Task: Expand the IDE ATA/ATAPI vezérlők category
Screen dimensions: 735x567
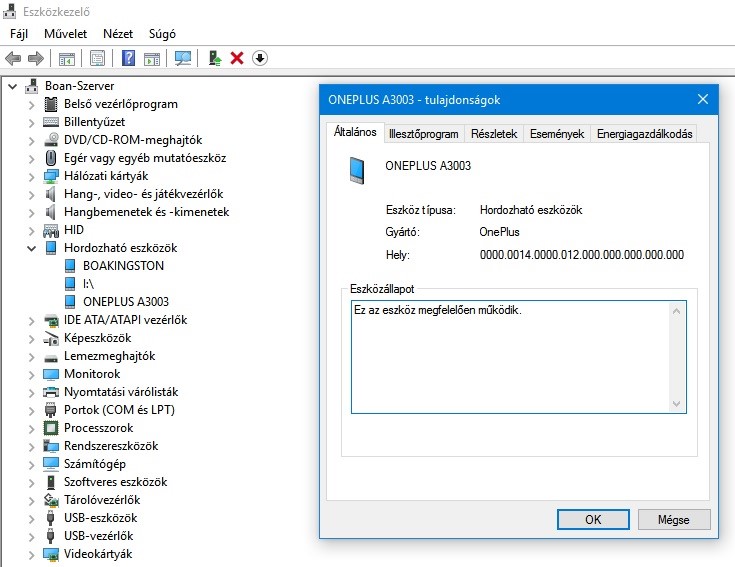Action: [31, 321]
